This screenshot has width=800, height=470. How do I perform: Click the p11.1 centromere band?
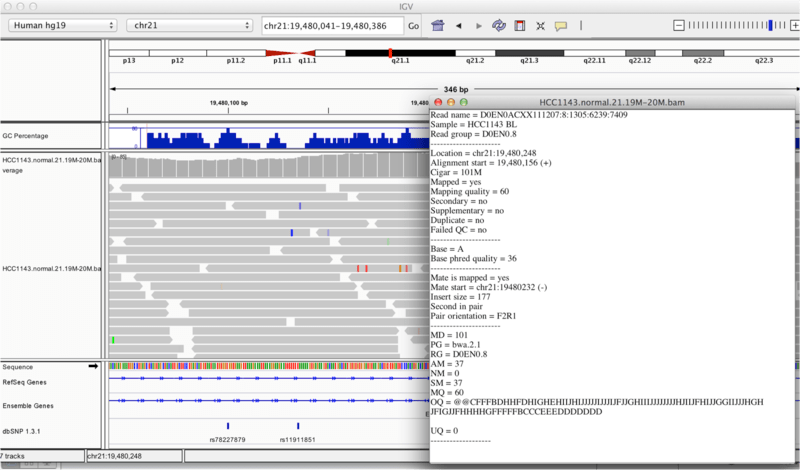[x=282, y=53]
